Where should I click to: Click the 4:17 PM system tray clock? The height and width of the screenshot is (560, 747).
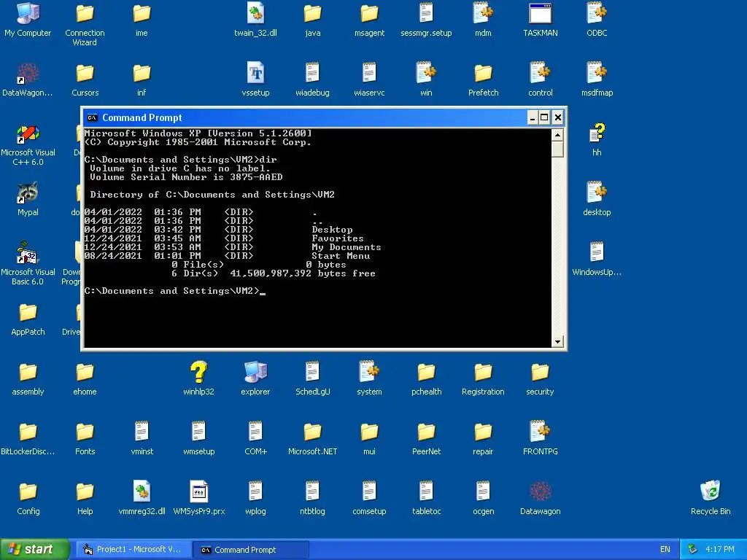[x=720, y=550]
